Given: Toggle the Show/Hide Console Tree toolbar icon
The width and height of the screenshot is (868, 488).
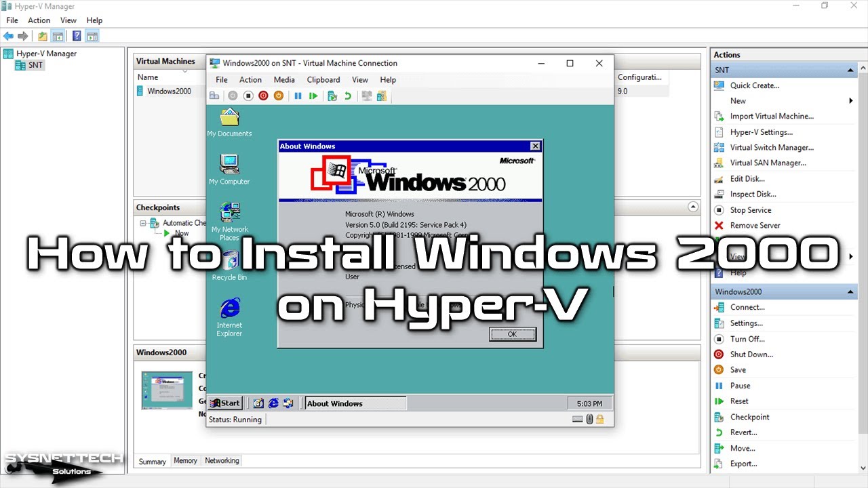Looking at the screenshot, I should (x=58, y=36).
